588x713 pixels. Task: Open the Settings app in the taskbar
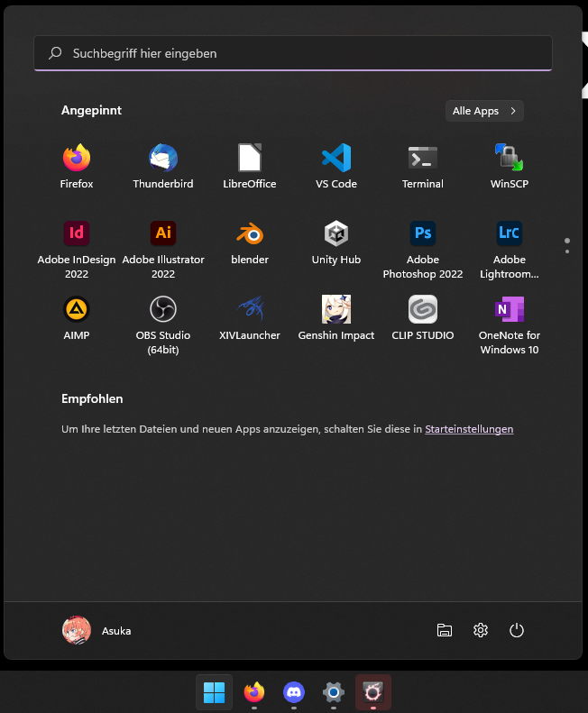point(334,692)
